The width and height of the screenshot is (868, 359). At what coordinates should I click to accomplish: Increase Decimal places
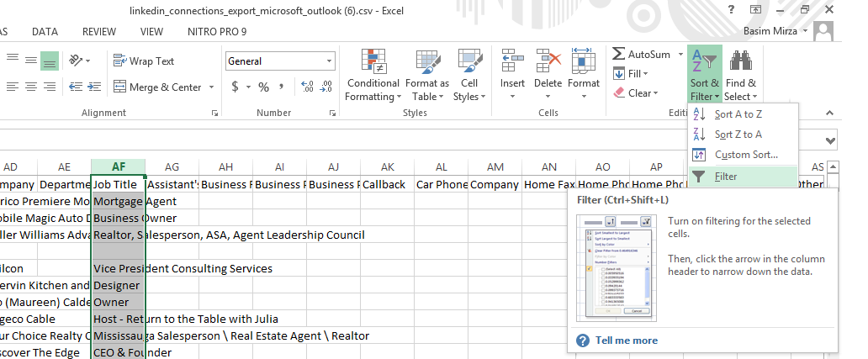click(x=307, y=87)
